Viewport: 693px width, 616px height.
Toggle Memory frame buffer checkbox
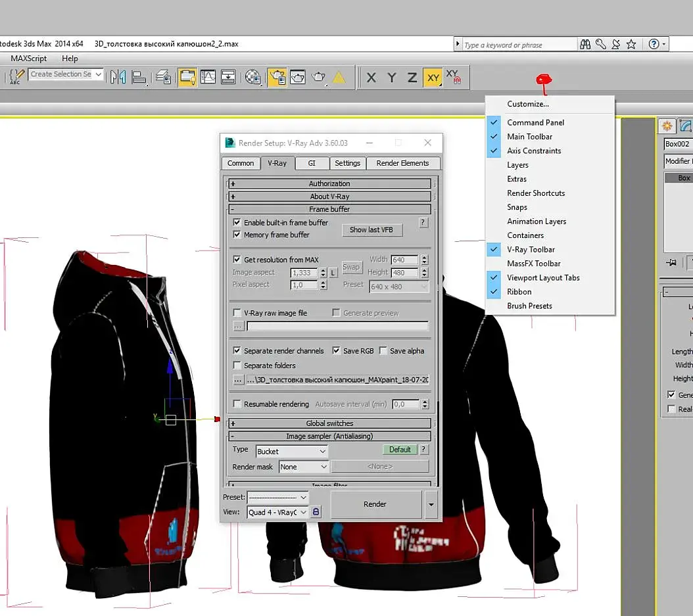(237, 235)
